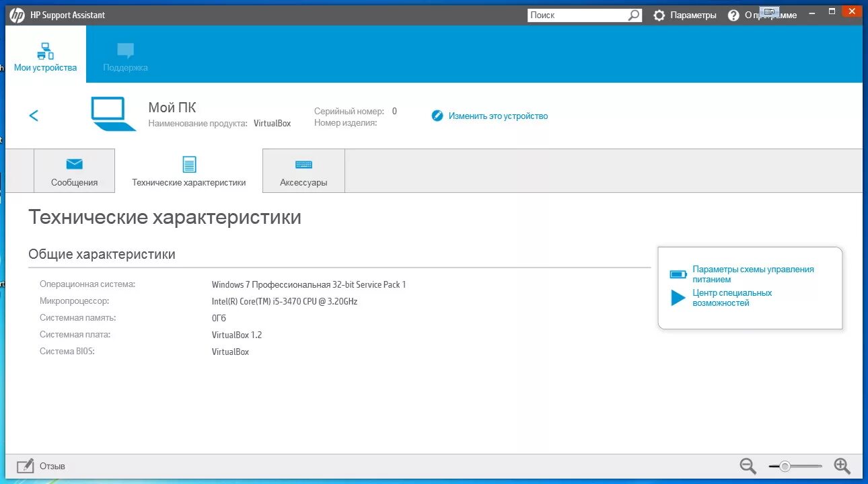Click the feedback pencil icon
This screenshot has height=484, width=868.
(26, 466)
